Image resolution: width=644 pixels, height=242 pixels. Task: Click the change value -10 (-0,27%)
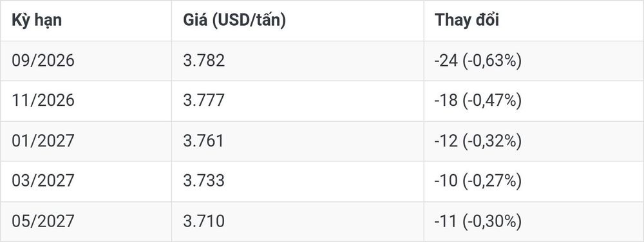click(x=478, y=181)
